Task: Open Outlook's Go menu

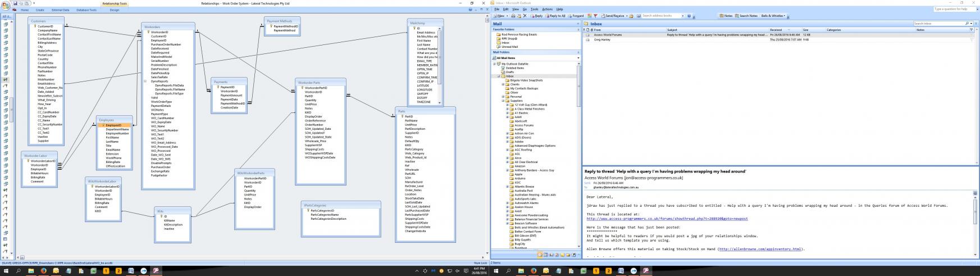Action: (525, 9)
